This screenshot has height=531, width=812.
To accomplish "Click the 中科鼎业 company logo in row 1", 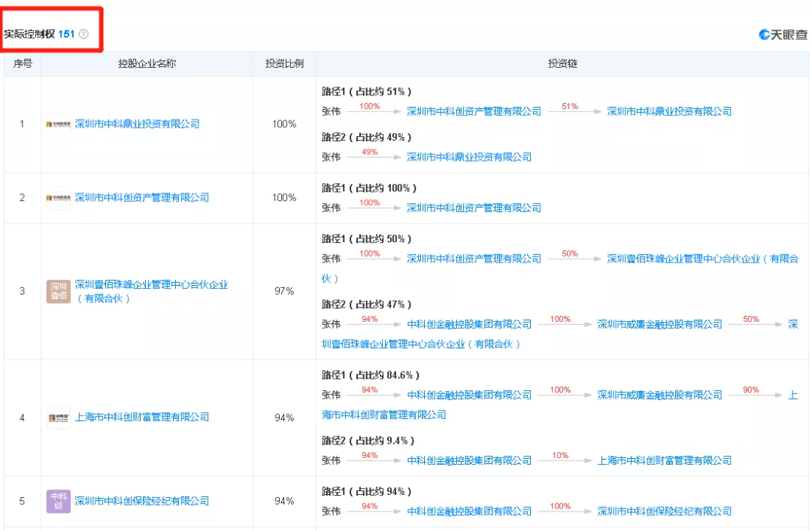I will click(x=58, y=123).
